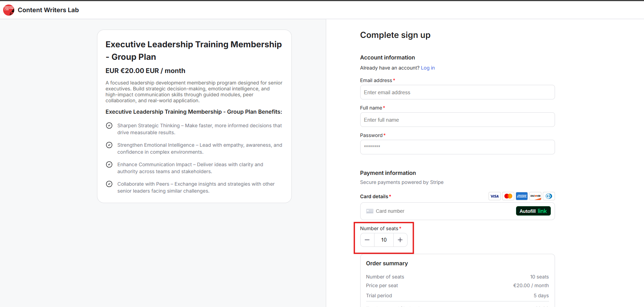Click the Content Writers Lab logo icon

[9, 10]
